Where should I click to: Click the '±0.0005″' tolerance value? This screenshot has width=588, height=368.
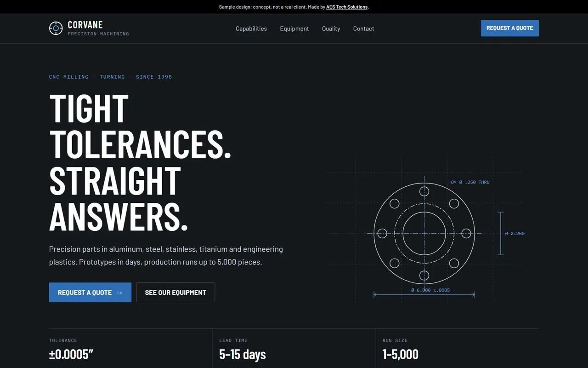[72, 354]
